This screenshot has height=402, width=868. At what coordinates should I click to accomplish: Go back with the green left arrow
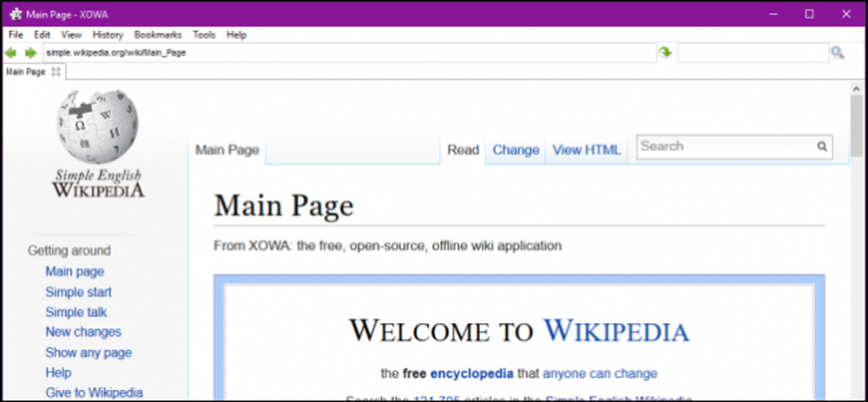point(10,53)
